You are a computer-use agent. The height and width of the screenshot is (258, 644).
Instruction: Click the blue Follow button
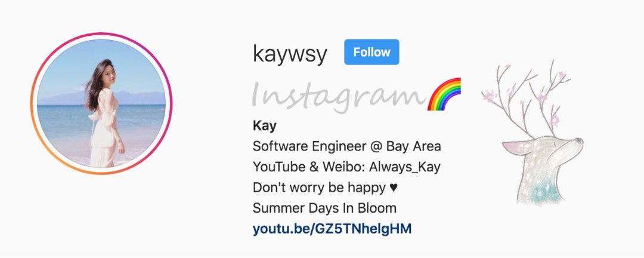pos(371,52)
